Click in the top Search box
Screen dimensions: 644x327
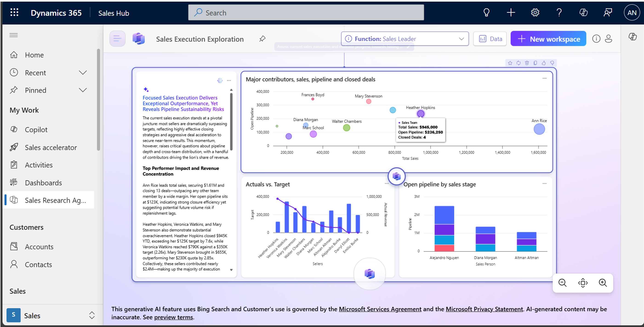click(306, 13)
